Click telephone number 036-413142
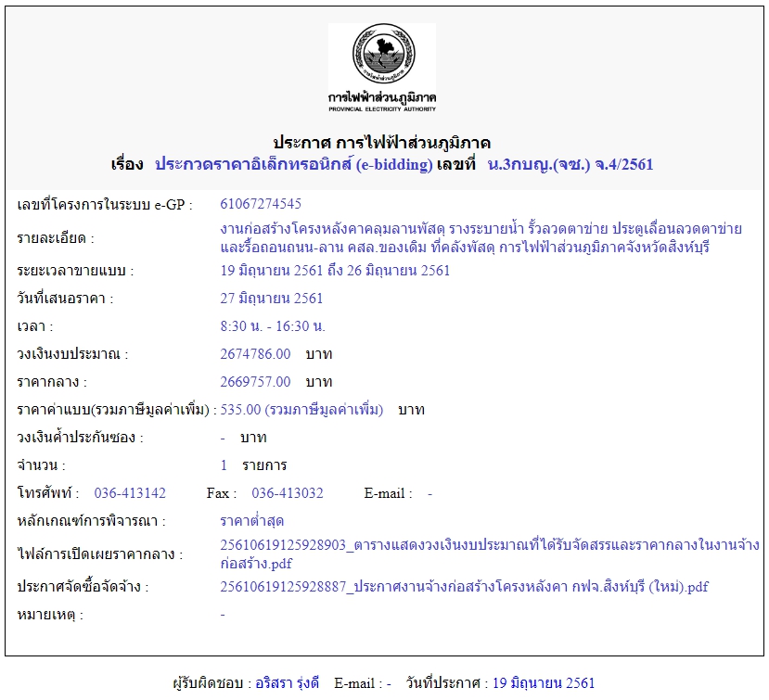This screenshot has height=700, width=769. click(x=130, y=492)
